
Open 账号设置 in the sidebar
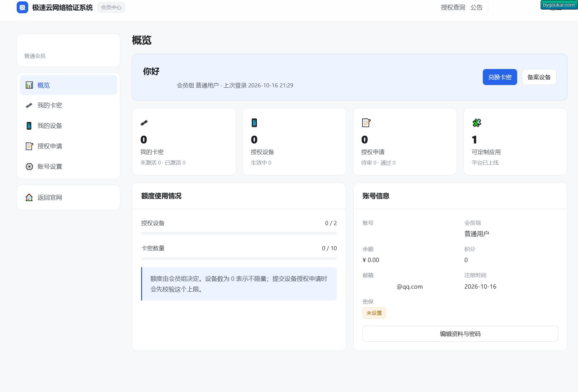tap(68, 167)
